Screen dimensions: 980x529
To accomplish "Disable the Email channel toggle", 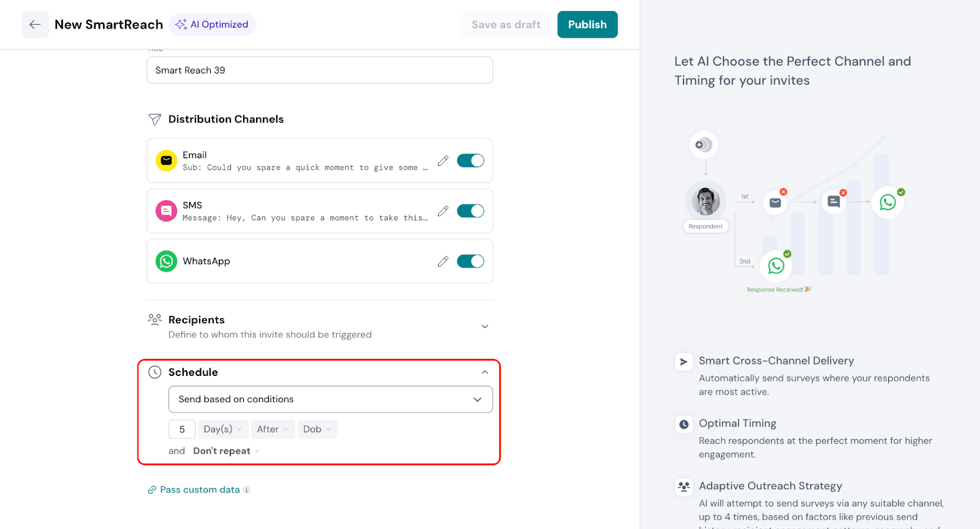I will point(470,160).
